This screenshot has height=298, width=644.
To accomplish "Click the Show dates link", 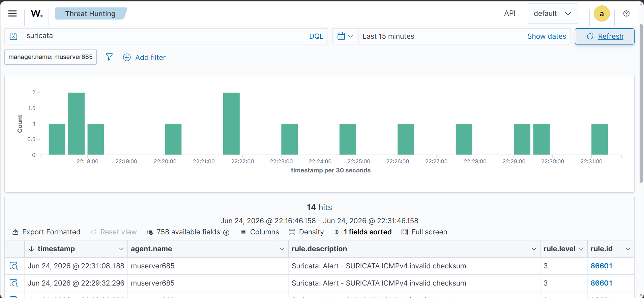I will [x=547, y=36].
